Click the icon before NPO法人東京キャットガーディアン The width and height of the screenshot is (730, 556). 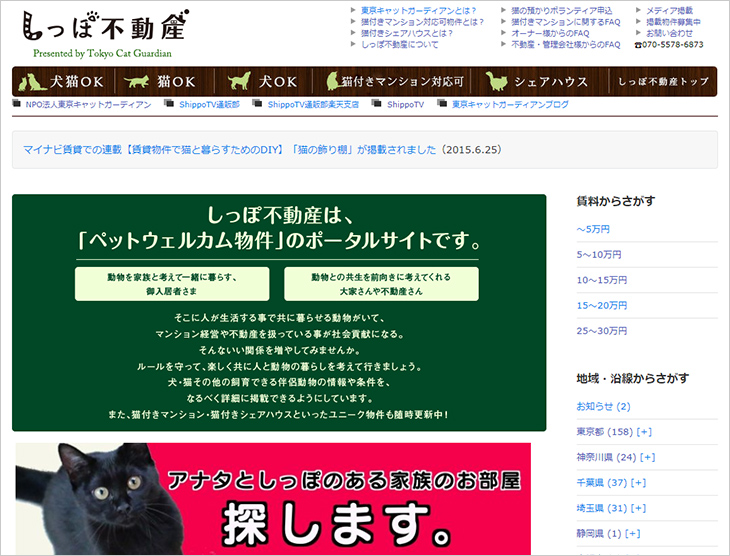click(x=18, y=104)
